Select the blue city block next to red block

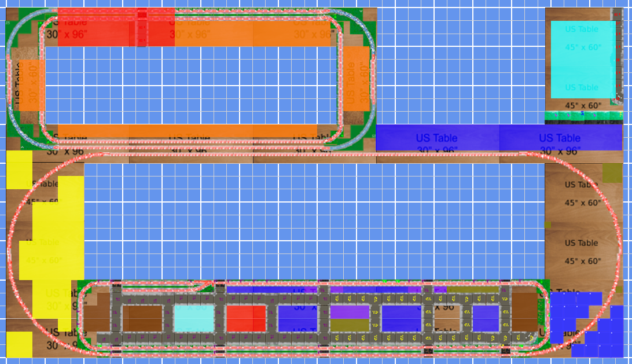click(x=298, y=318)
